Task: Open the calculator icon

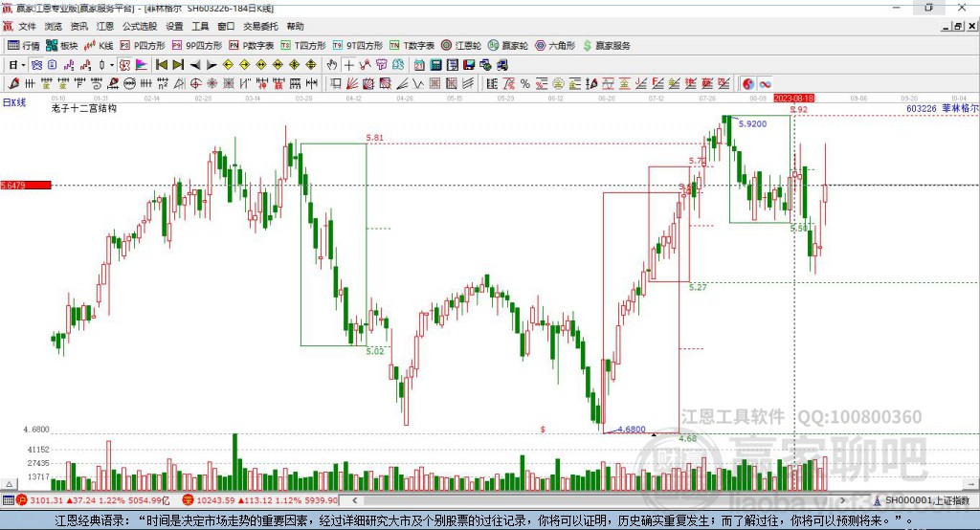Action: coord(435,65)
